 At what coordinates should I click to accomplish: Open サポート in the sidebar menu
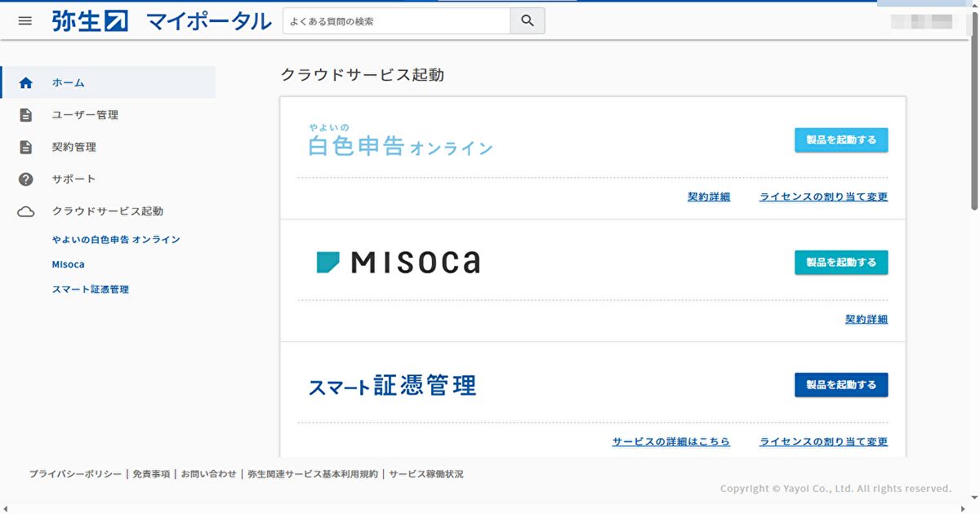coord(74,179)
